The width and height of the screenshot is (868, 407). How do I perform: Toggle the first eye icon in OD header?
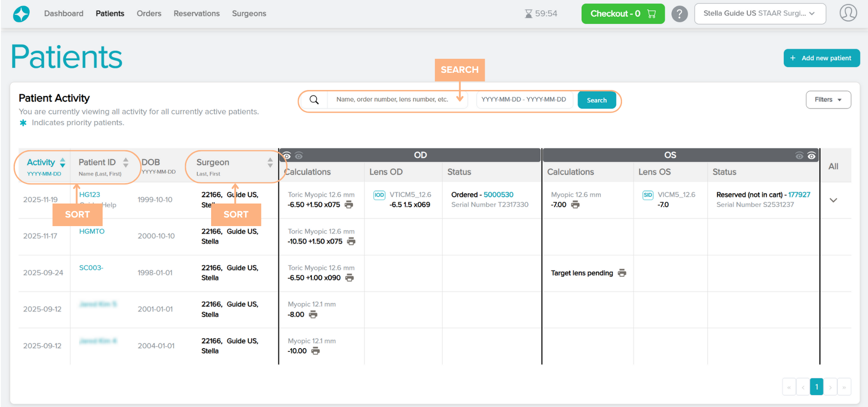pyautogui.click(x=287, y=156)
